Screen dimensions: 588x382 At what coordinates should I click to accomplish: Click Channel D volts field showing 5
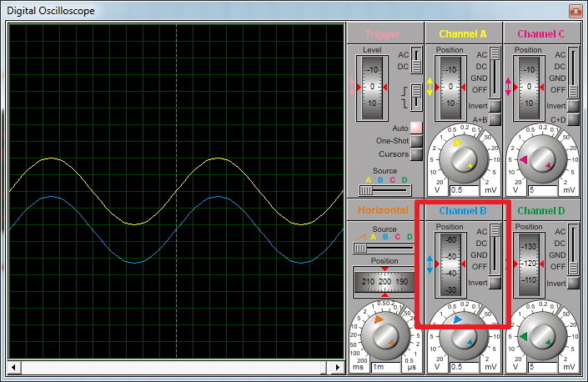click(x=543, y=367)
